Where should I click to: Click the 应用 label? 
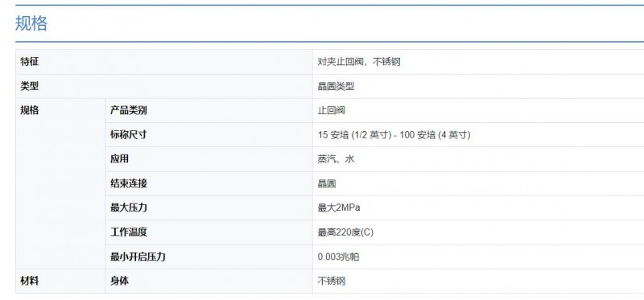119,158
